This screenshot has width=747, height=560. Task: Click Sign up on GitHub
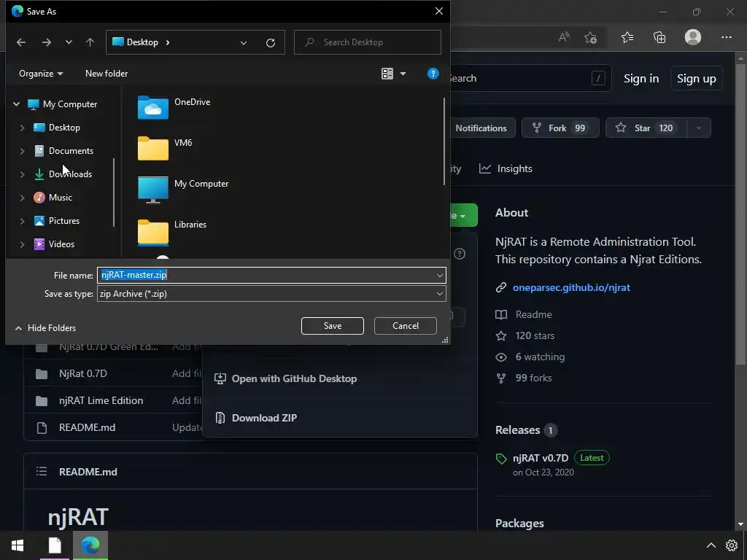point(697,79)
